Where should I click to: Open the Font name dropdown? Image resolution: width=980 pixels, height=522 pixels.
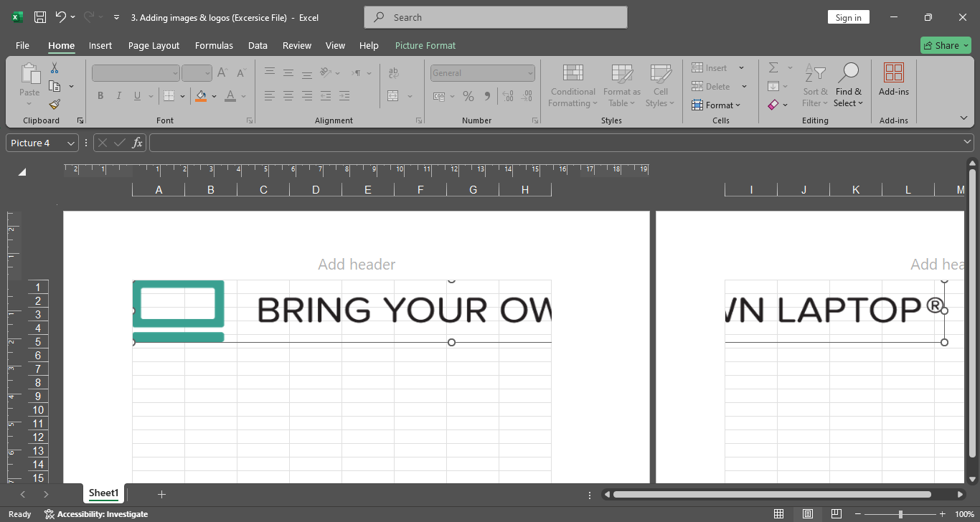coord(175,73)
